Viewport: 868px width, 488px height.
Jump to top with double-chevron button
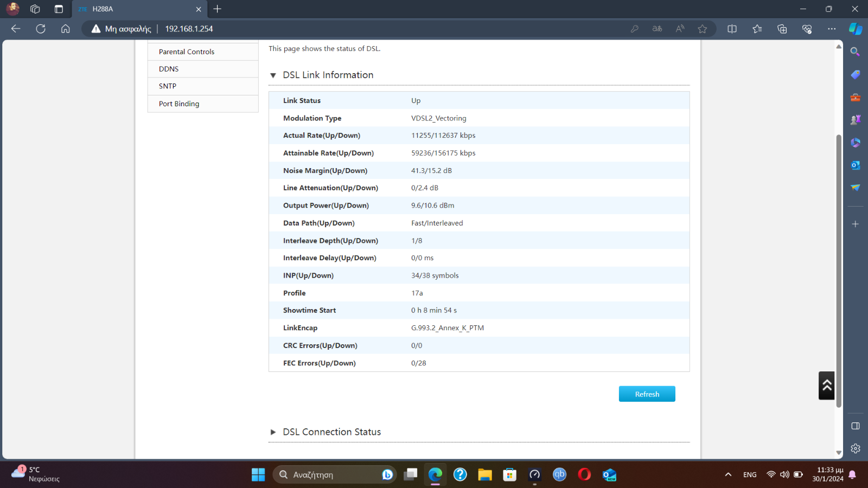coord(827,386)
